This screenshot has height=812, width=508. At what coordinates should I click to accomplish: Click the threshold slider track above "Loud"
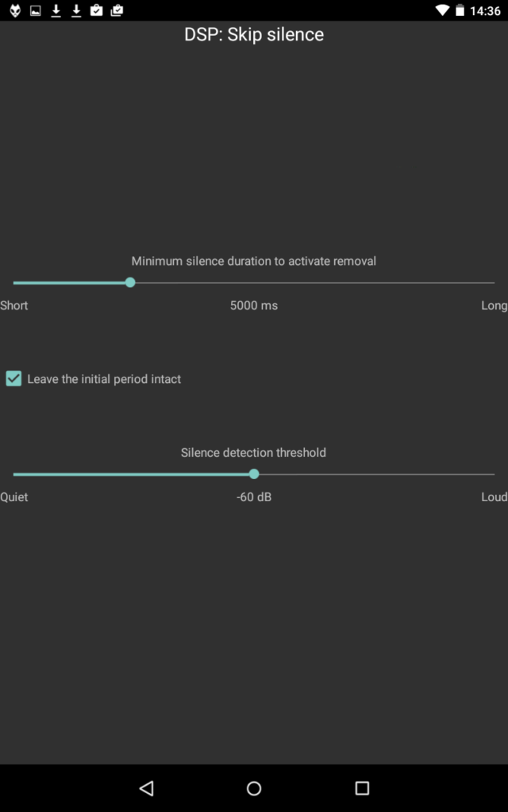(x=484, y=474)
